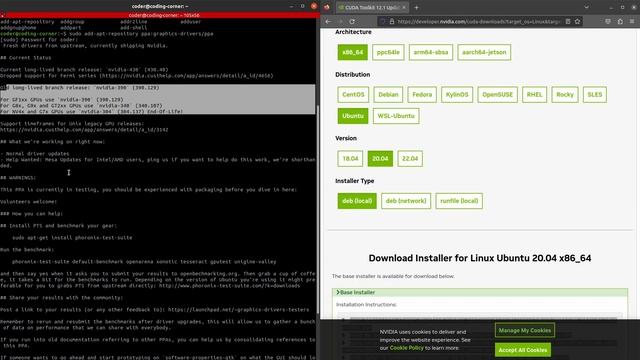Choose Rocky distribution
The image size is (640, 360).
point(565,95)
